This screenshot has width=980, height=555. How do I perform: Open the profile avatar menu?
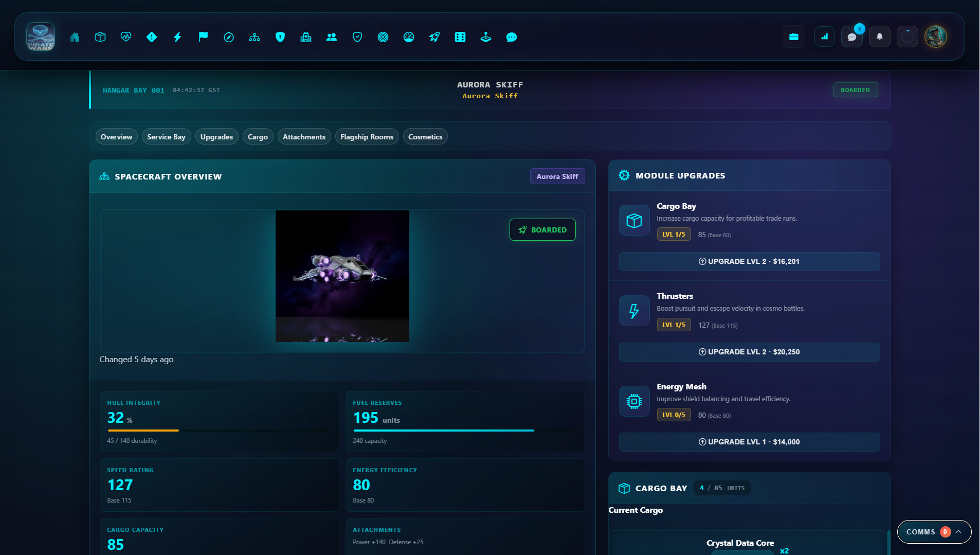coord(937,36)
